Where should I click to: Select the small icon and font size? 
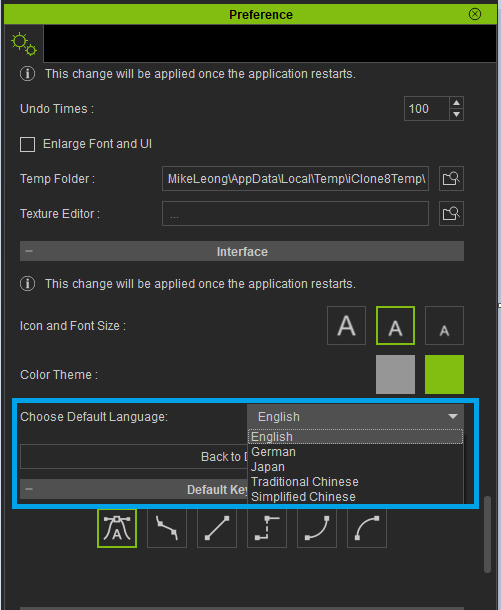[444, 325]
